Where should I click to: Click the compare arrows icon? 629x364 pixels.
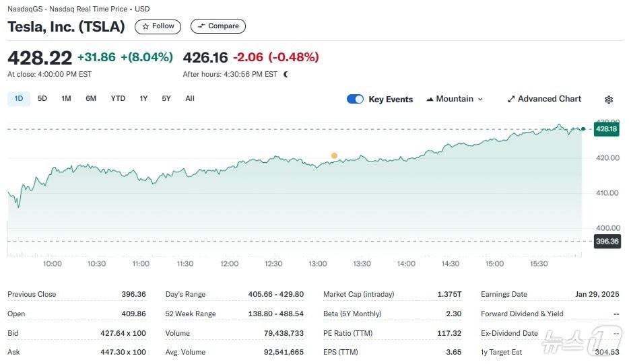(x=201, y=26)
